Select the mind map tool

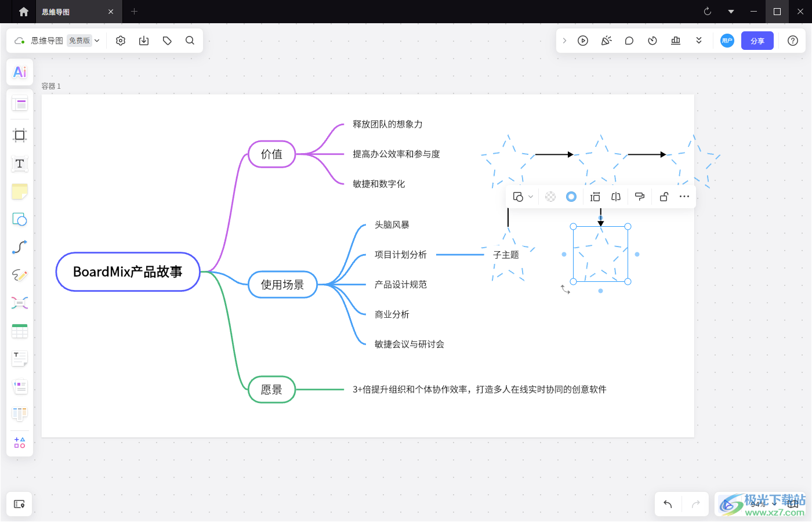point(20,303)
